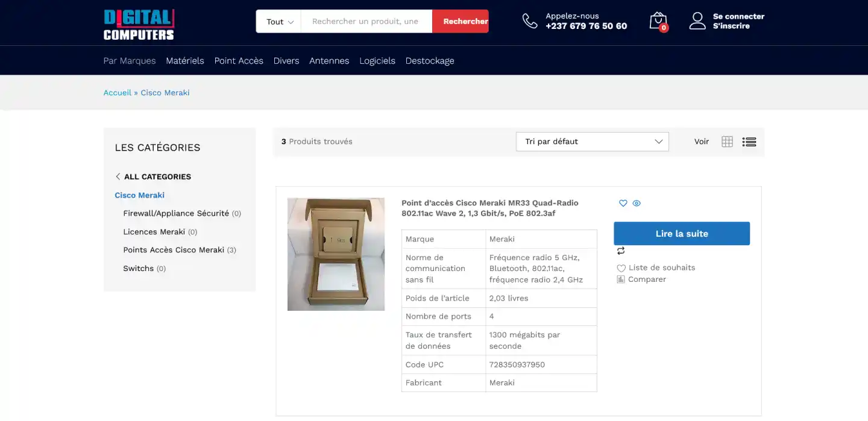Viewport: 868px width, 421px height.
Task: Switch to grid view icon
Action: click(728, 142)
